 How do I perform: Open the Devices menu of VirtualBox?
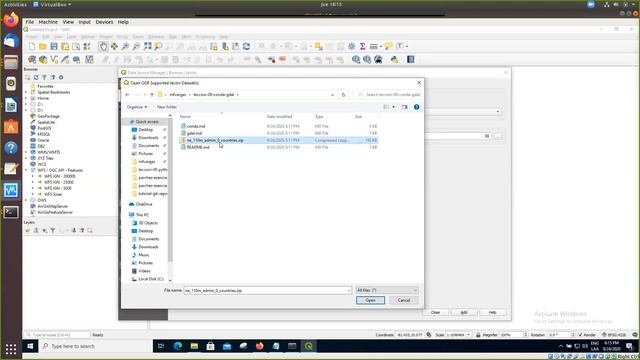click(104, 22)
